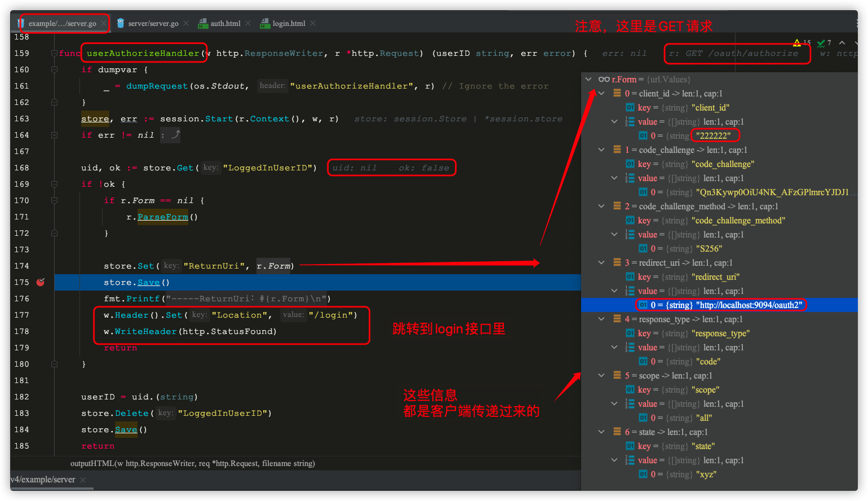Follow the store.Save call on line 184
The width and height of the screenshot is (868, 501).
(x=126, y=430)
